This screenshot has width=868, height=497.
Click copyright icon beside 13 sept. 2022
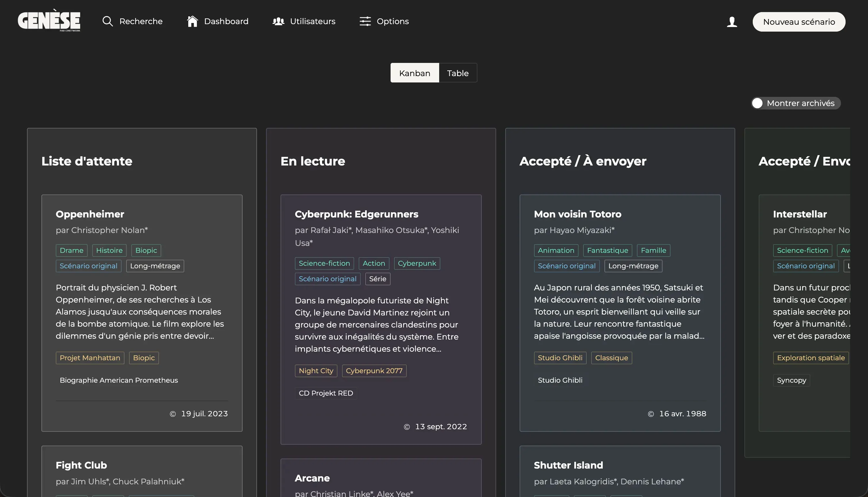(407, 427)
